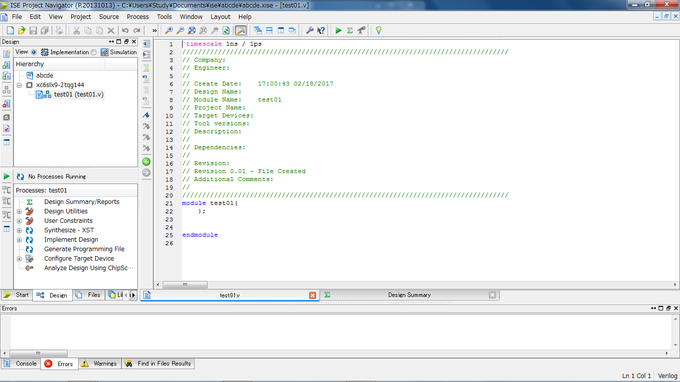Click the What's This help cursor icon
The image size is (680, 382).
(x=321, y=30)
